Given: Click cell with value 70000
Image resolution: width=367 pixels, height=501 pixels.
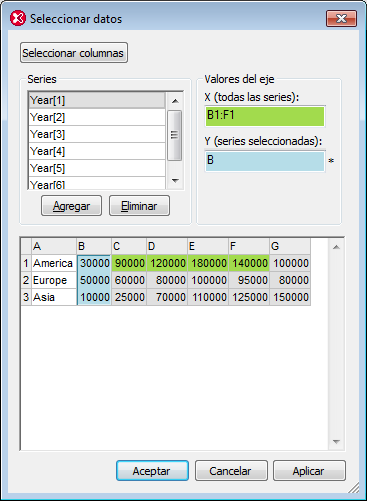Looking at the screenshot, I should point(167,297).
